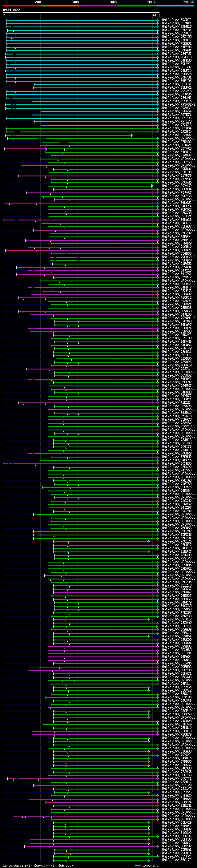Select label UniRef100_C6TLS1
The height and width of the screenshot is (868, 197).
177,84
